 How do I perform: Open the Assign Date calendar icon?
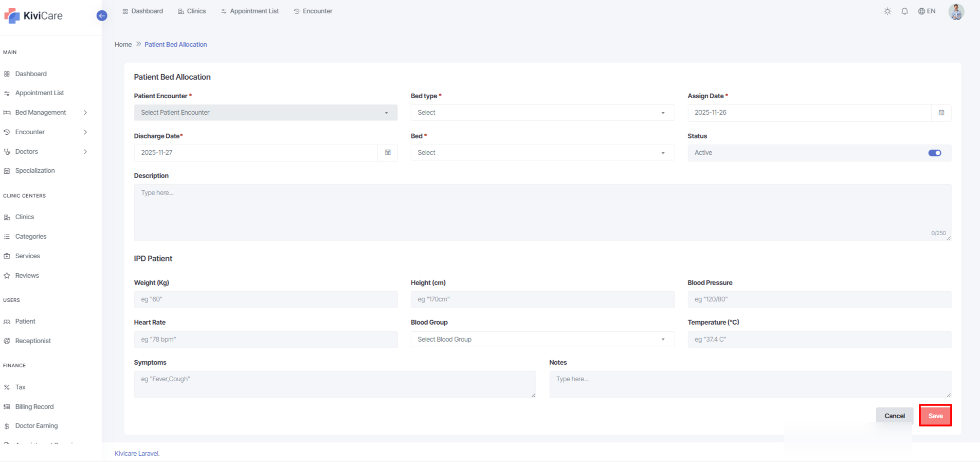[x=941, y=113]
